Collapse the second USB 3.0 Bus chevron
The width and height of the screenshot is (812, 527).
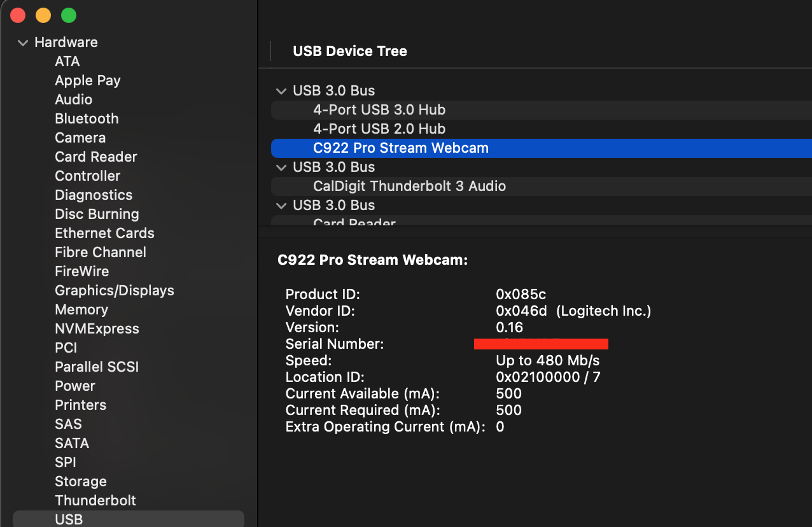coord(281,167)
